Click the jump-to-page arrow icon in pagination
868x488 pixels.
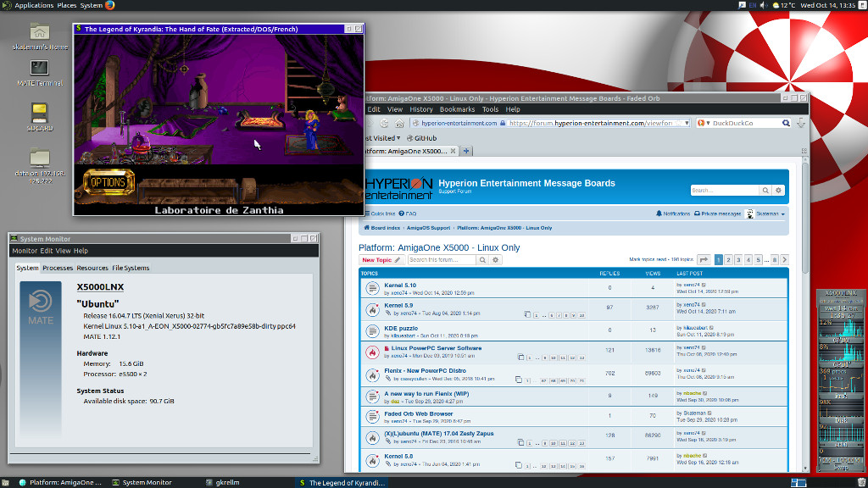704,260
